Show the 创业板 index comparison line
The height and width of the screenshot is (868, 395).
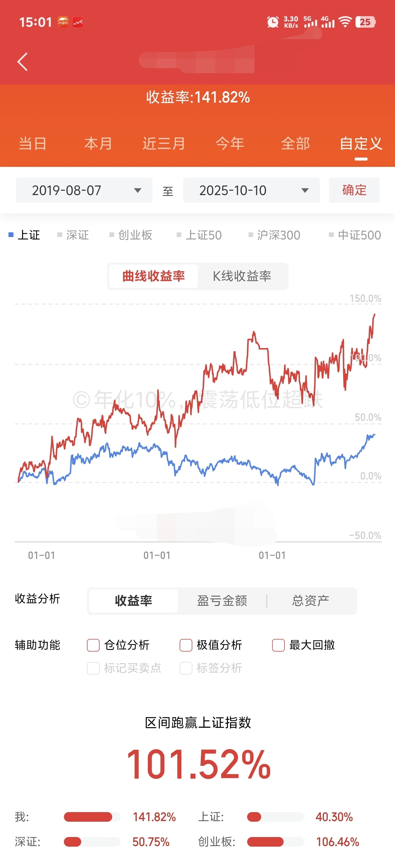tap(131, 235)
